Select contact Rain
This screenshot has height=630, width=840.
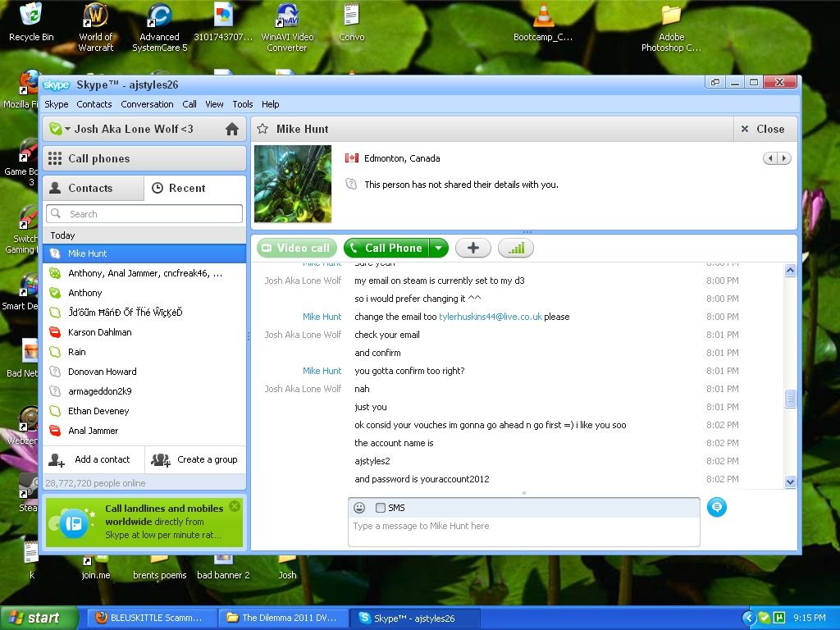tap(144, 352)
